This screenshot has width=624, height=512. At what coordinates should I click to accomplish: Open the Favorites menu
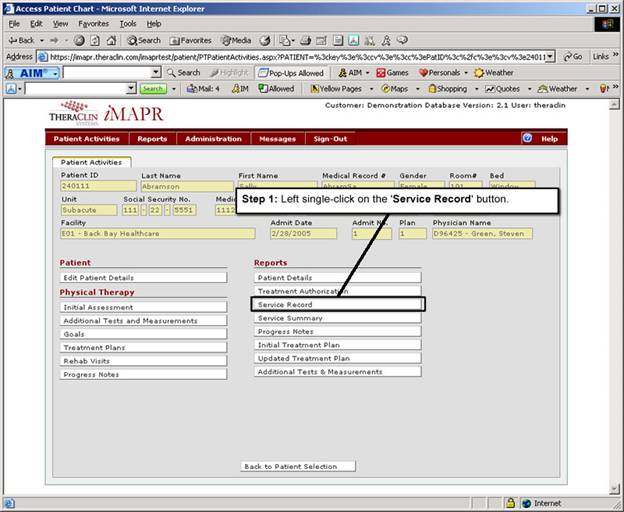[93, 23]
